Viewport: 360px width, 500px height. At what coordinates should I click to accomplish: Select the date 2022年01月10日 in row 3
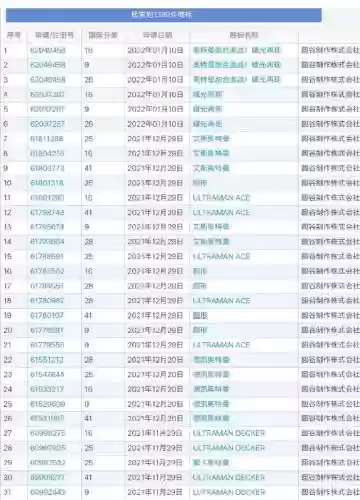tap(155, 80)
